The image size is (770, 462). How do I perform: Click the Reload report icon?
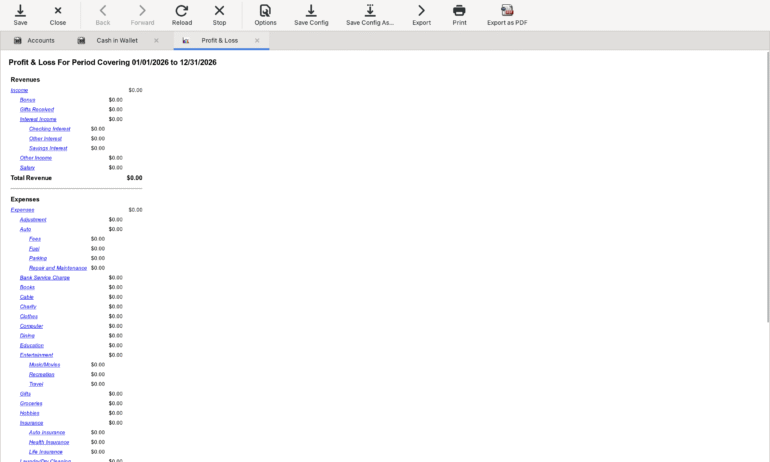coord(181,11)
